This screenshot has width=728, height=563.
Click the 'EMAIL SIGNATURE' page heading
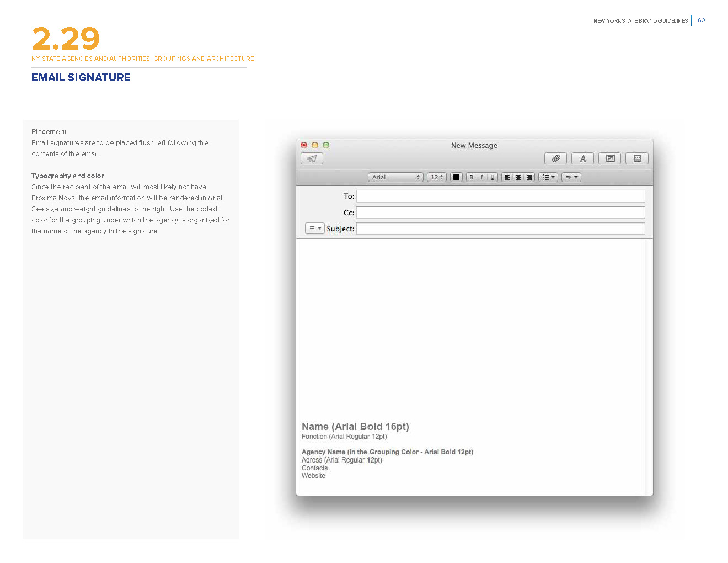click(81, 77)
